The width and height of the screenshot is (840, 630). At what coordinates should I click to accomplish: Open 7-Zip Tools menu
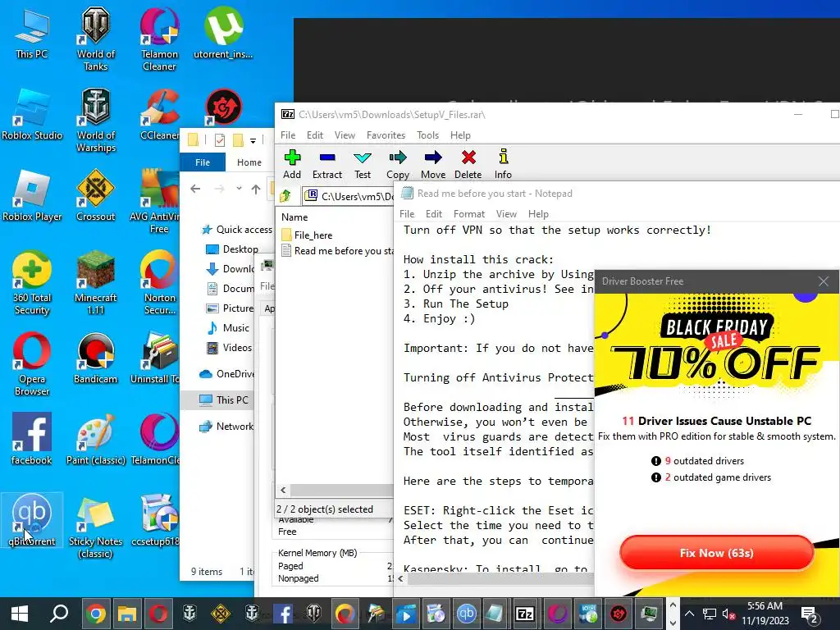[x=427, y=135]
